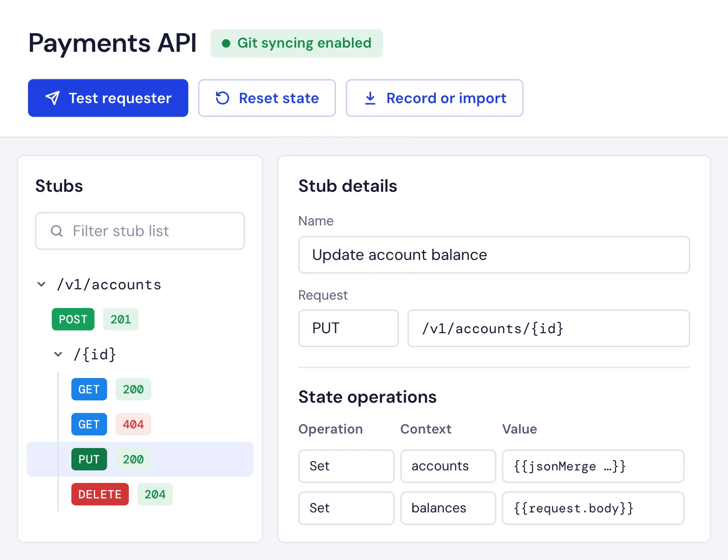Click the 404 status badge
728x560 pixels.
point(133,424)
